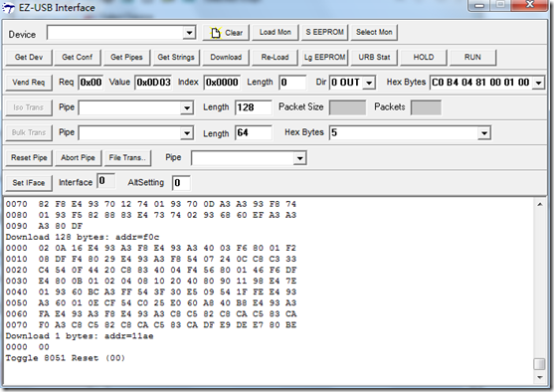The height and width of the screenshot is (392, 554).
Task: Click the output log scrollbar down arrow
Action: (x=539, y=377)
